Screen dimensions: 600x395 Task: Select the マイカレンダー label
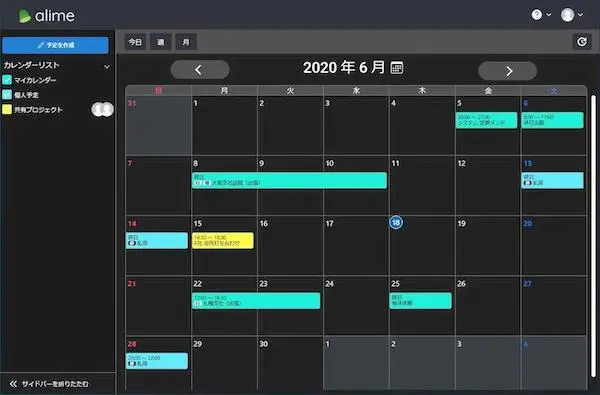pyautogui.click(x=35, y=80)
